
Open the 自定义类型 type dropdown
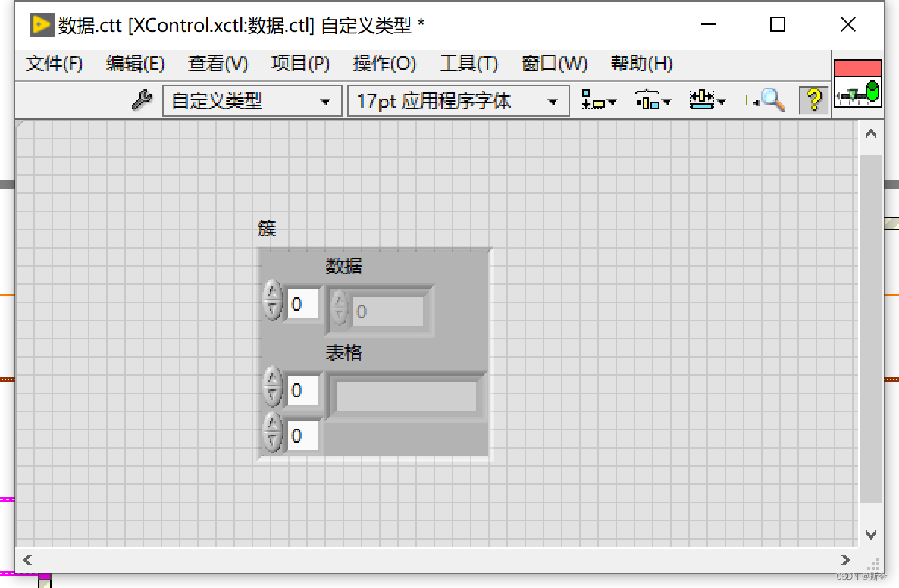click(252, 100)
